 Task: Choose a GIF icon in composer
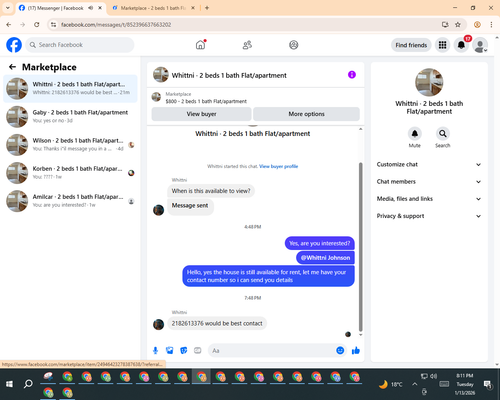[x=198, y=350]
